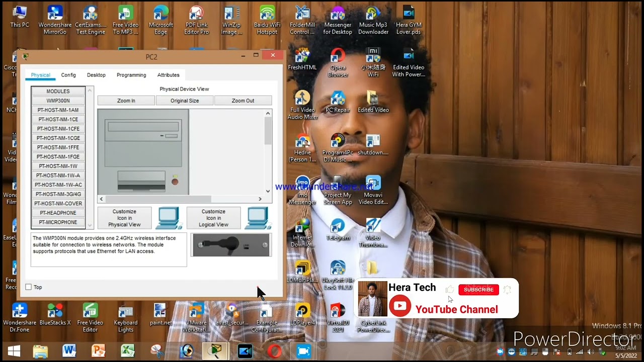Select PT-HOST-NM-1FGE module
The width and height of the screenshot is (644, 362).
(x=58, y=157)
